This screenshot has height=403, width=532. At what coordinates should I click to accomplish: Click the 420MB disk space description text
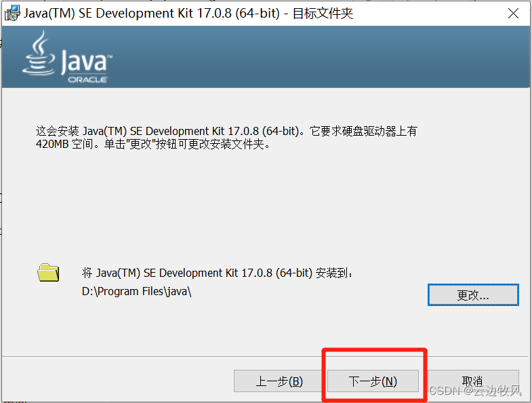(226, 138)
